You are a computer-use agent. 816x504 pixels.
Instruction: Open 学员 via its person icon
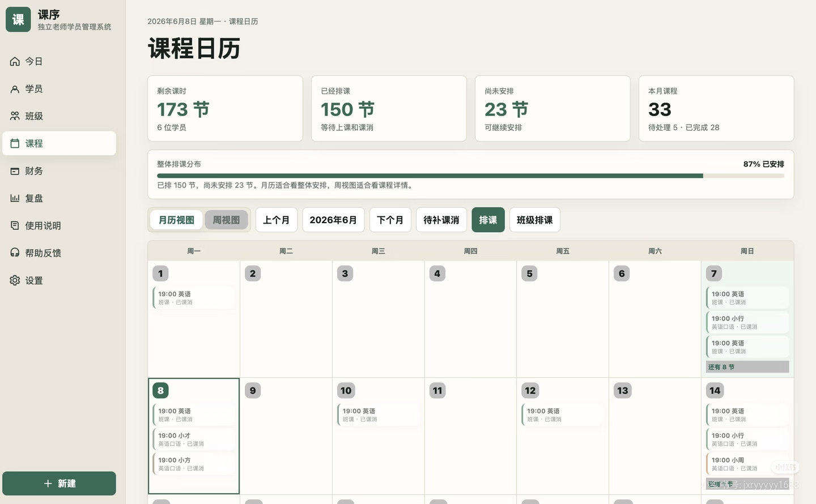click(x=15, y=89)
